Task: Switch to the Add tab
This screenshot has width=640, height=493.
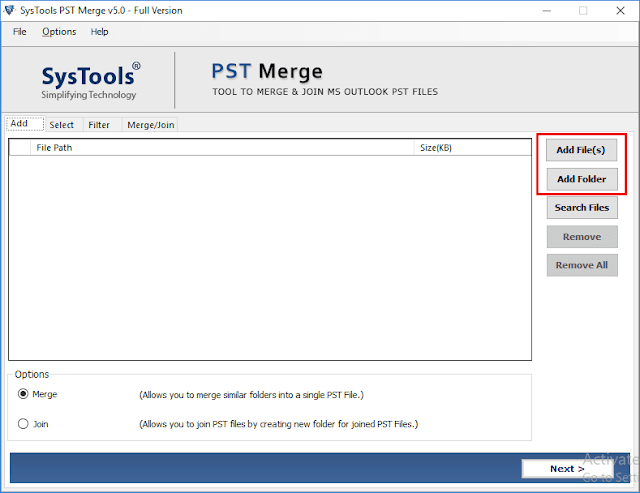Action: [25, 124]
